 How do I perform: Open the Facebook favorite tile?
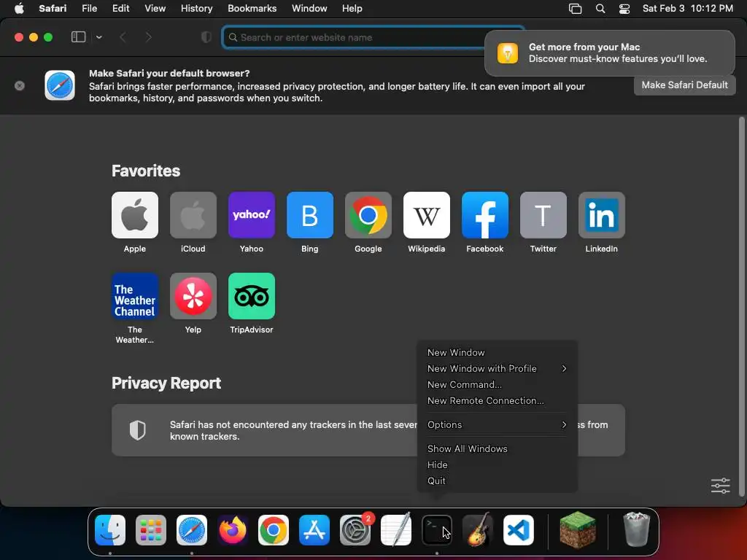coord(485,215)
